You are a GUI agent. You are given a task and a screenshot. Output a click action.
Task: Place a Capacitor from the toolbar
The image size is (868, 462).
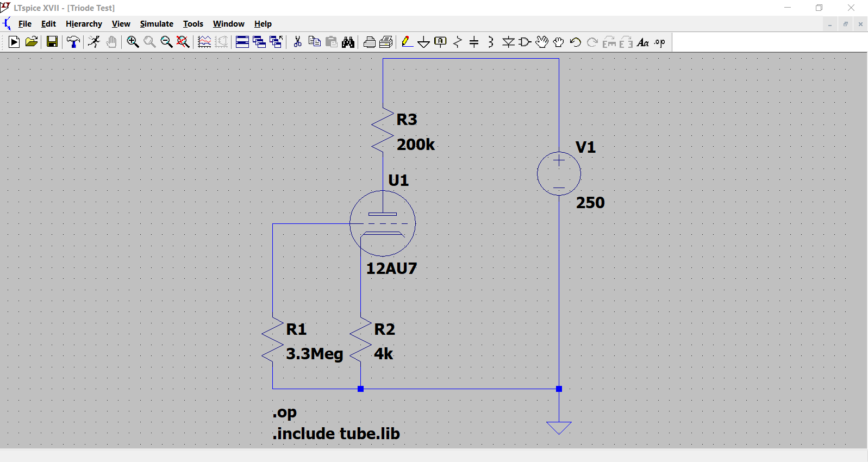pos(474,42)
